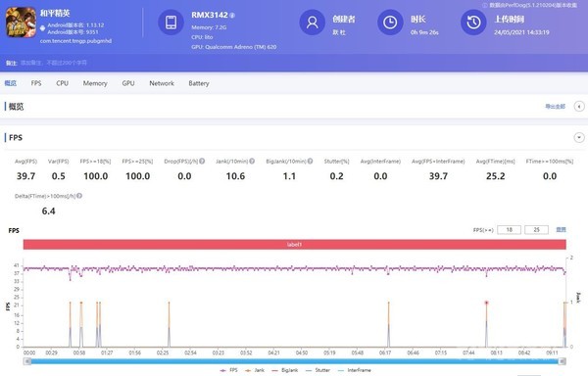Open help icon next to Delta(FTime)>100ms
588x376 pixels.
coord(79,196)
